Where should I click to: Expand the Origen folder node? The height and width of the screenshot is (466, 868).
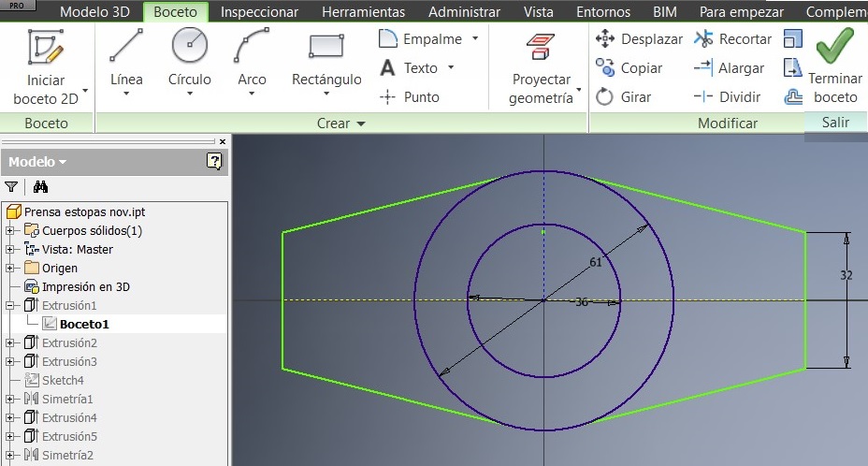pyautogui.click(x=9, y=269)
